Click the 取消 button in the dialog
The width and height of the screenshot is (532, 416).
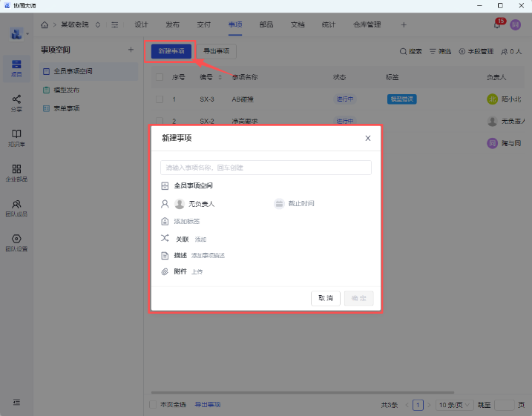[325, 298]
